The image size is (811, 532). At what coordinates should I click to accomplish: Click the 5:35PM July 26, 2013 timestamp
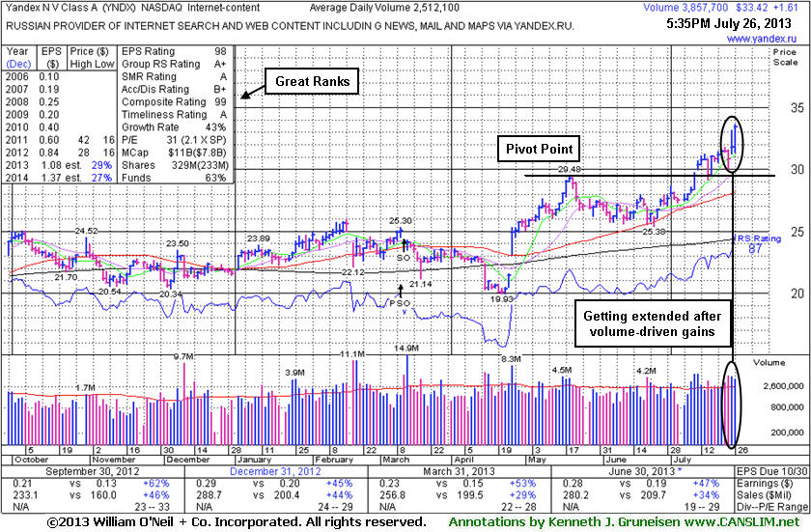pos(728,23)
